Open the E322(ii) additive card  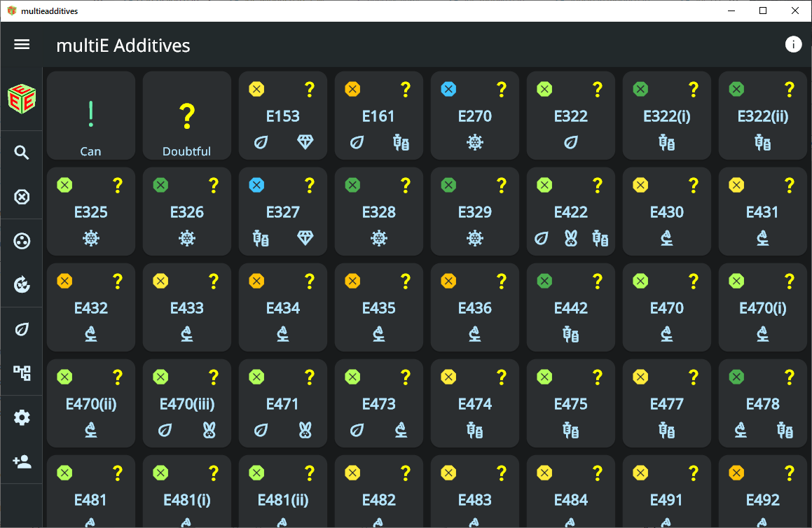coord(763,116)
